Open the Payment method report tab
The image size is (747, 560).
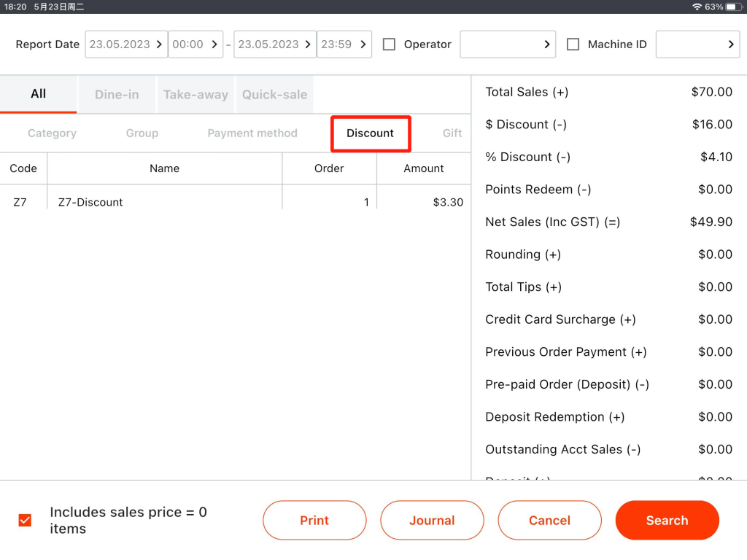tap(252, 133)
